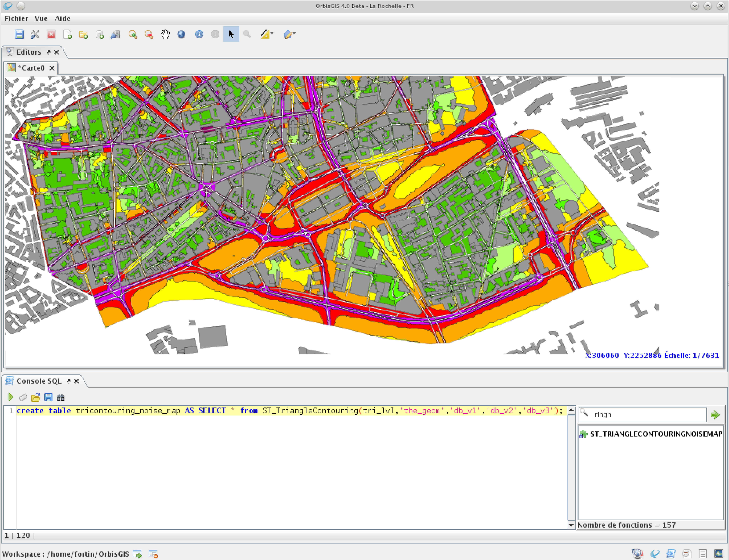Open the Aide menu
The image size is (729, 560).
tap(62, 19)
